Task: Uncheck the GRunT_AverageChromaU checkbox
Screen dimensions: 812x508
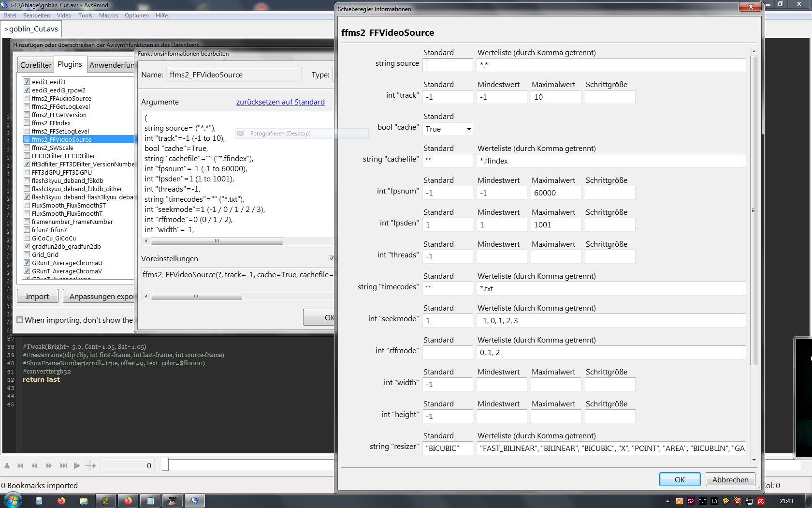Action: click(27, 263)
